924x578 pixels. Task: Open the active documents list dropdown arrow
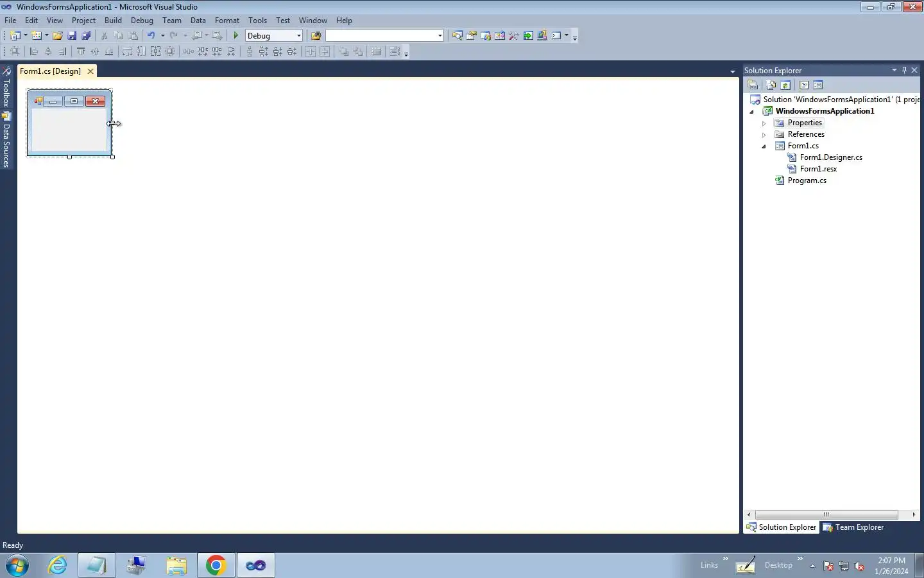pos(733,71)
